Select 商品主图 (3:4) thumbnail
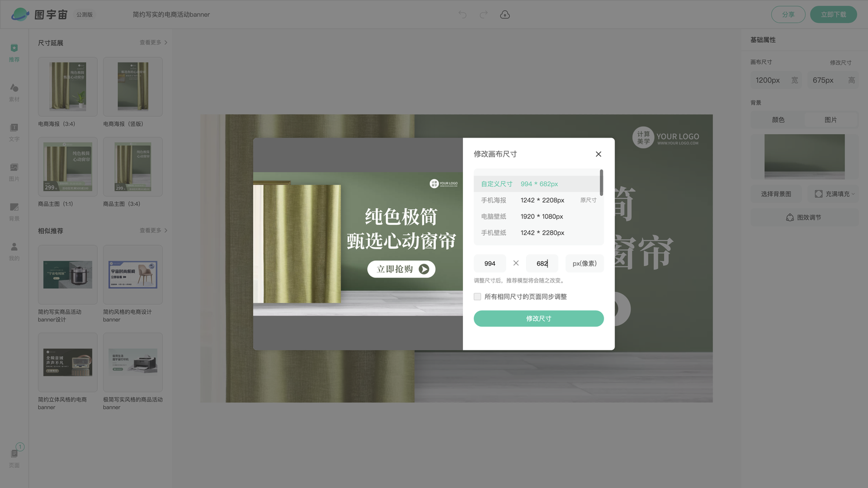The width and height of the screenshot is (868, 488). point(133,167)
